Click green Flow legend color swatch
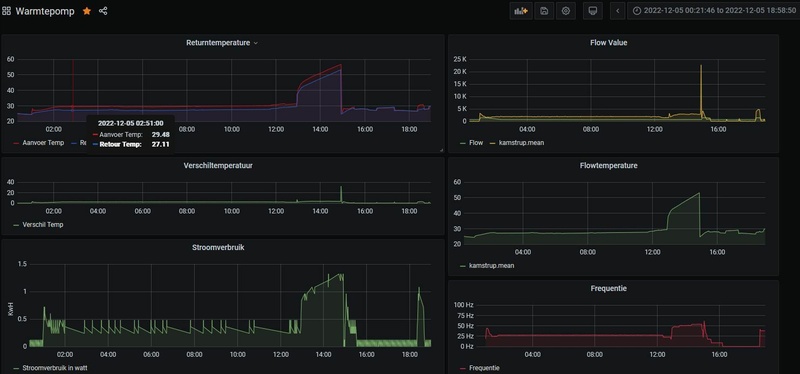This screenshot has width=800, height=374. (463, 143)
